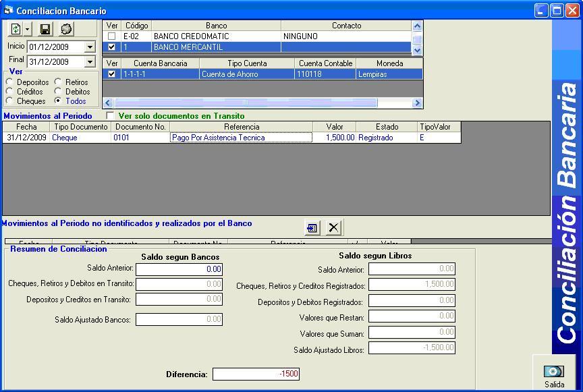This screenshot has width=583, height=392.
Task: Click the Tipo Cuenta column header
Action: pyautogui.click(x=247, y=63)
